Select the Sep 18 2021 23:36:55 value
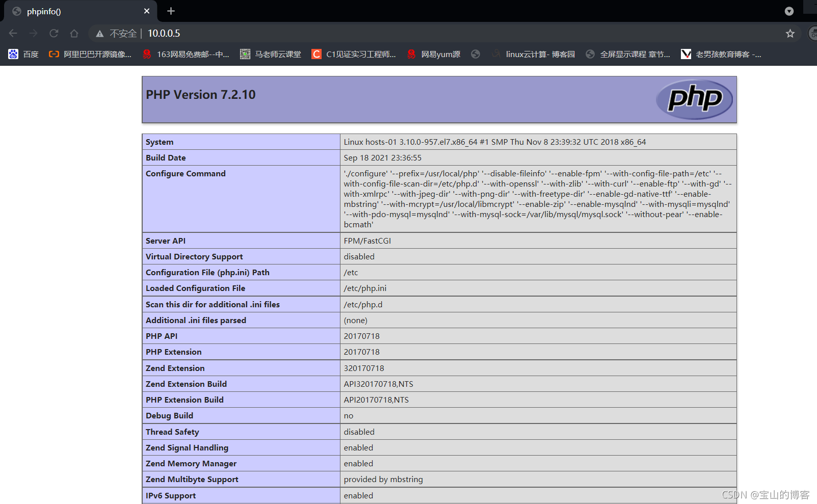This screenshot has height=504, width=817. coord(383,158)
